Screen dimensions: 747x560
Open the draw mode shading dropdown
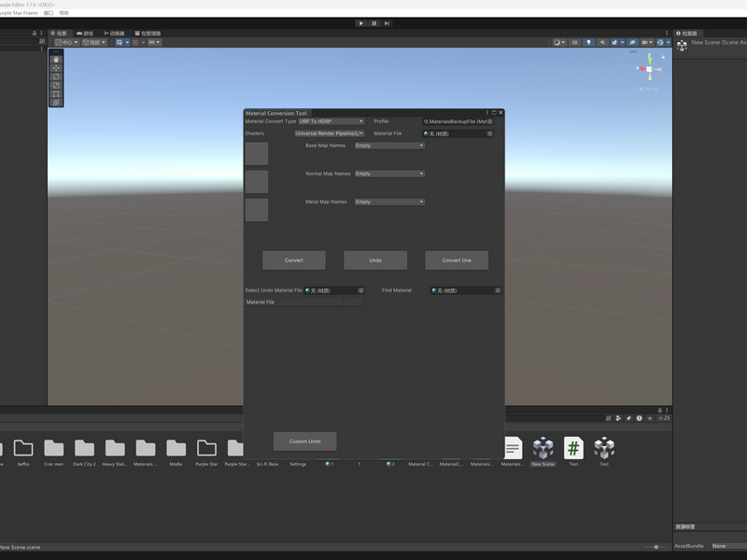click(558, 42)
